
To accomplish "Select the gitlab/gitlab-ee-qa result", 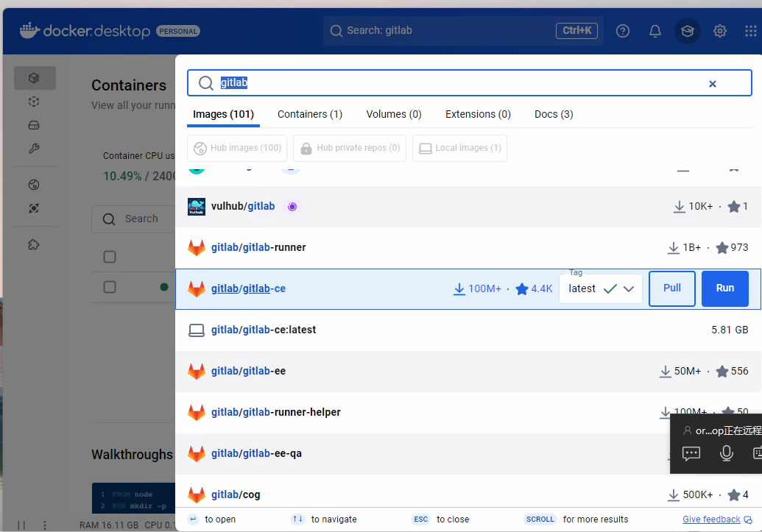I will click(468, 454).
